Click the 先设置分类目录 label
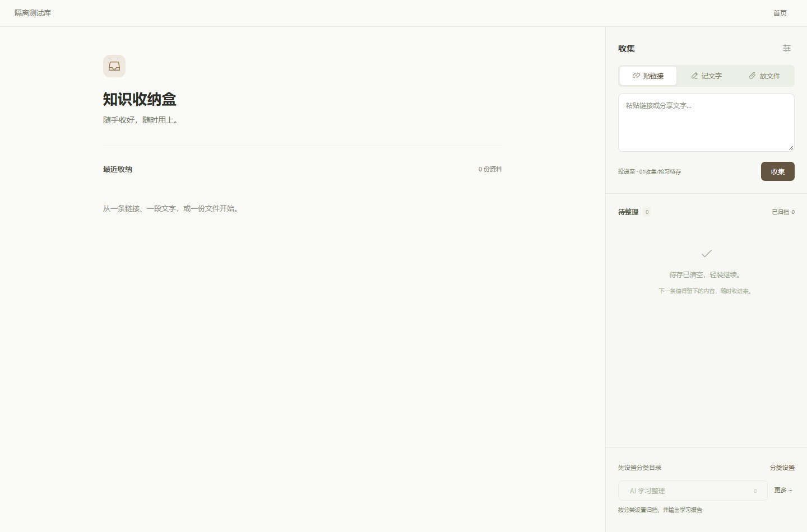 640,468
